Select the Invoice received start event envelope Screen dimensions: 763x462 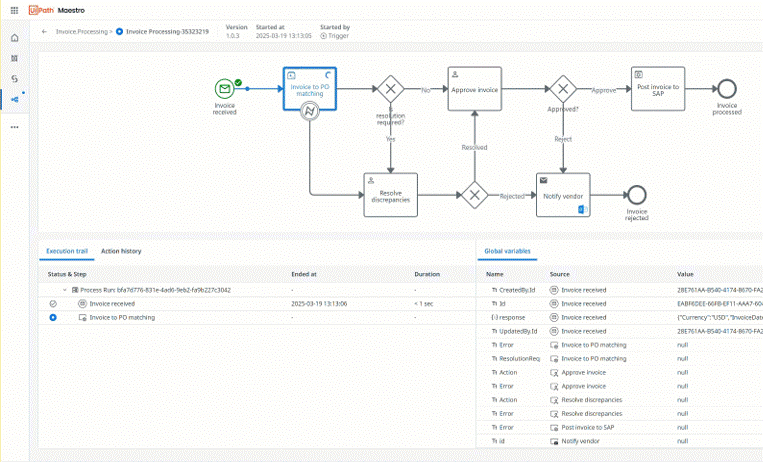(225, 88)
